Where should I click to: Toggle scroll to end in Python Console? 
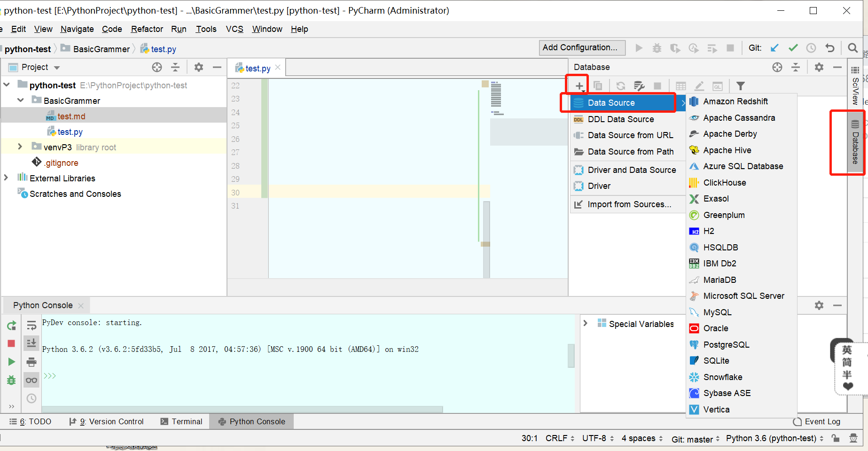coord(31,343)
